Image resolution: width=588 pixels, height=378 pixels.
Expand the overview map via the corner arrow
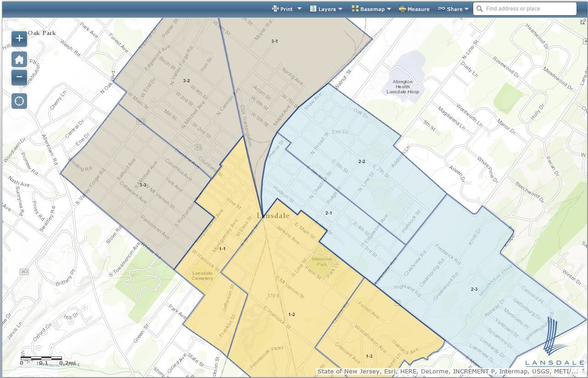point(583,21)
